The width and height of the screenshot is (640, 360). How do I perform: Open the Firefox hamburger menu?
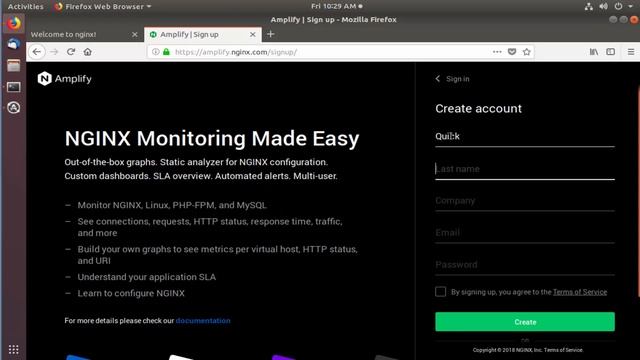[631, 52]
